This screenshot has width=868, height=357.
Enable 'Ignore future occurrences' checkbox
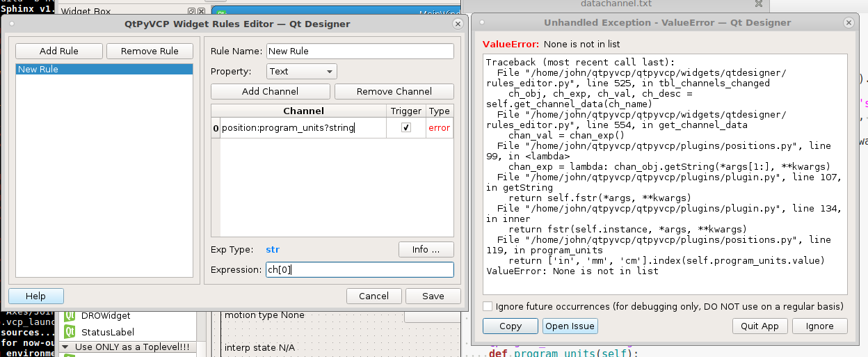tap(488, 306)
